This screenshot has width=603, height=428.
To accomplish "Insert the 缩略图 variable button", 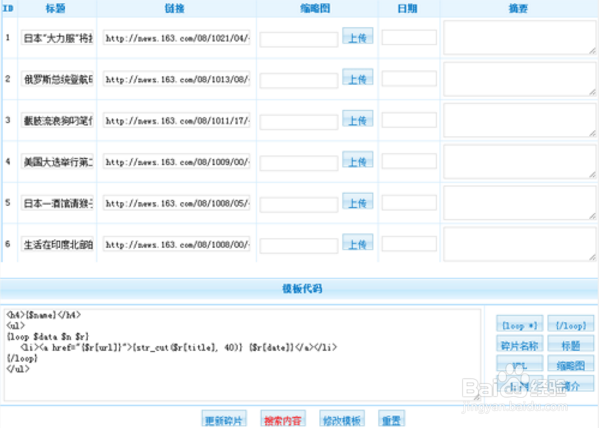I will pyautogui.click(x=571, y=364).
